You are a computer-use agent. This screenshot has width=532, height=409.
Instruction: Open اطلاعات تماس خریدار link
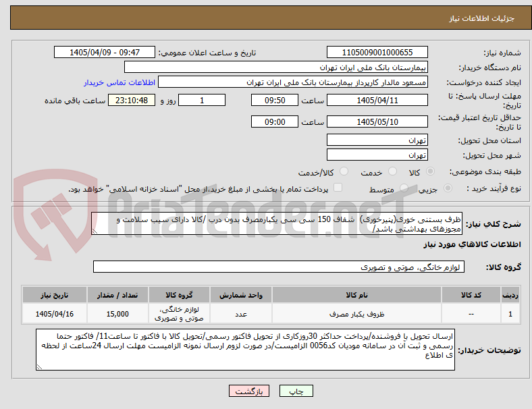(x=119, y=82)
